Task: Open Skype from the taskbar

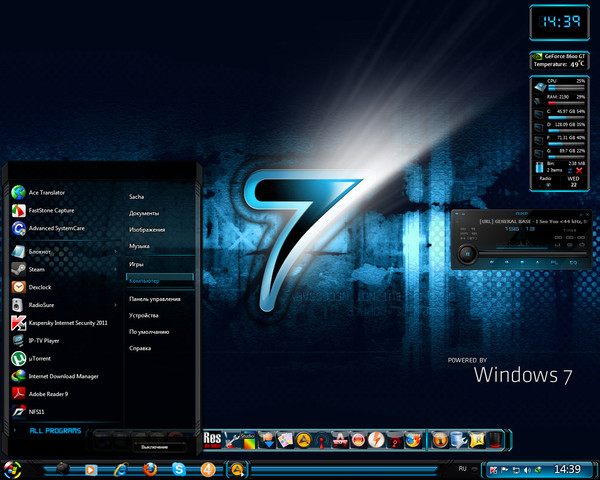Action: (179, 470)
